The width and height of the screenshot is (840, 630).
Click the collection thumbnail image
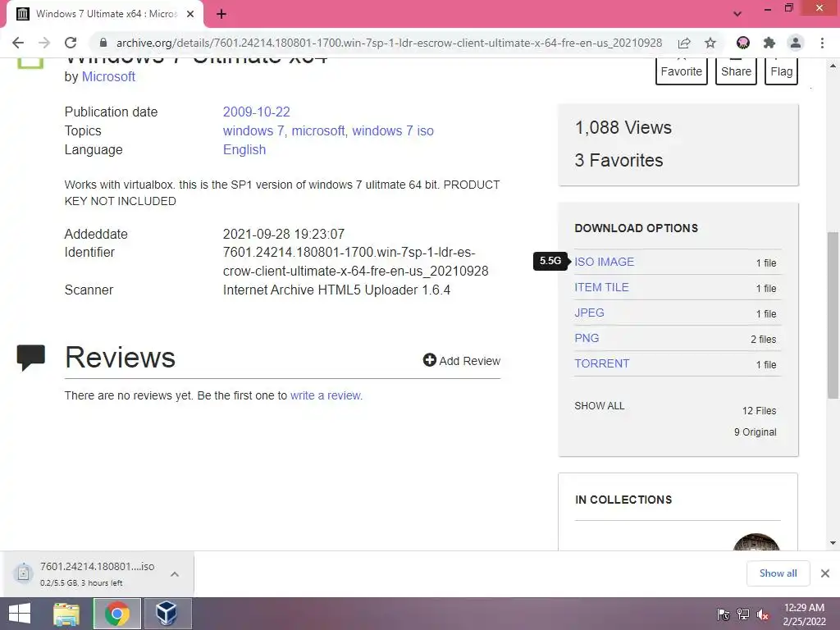(756, 541)
